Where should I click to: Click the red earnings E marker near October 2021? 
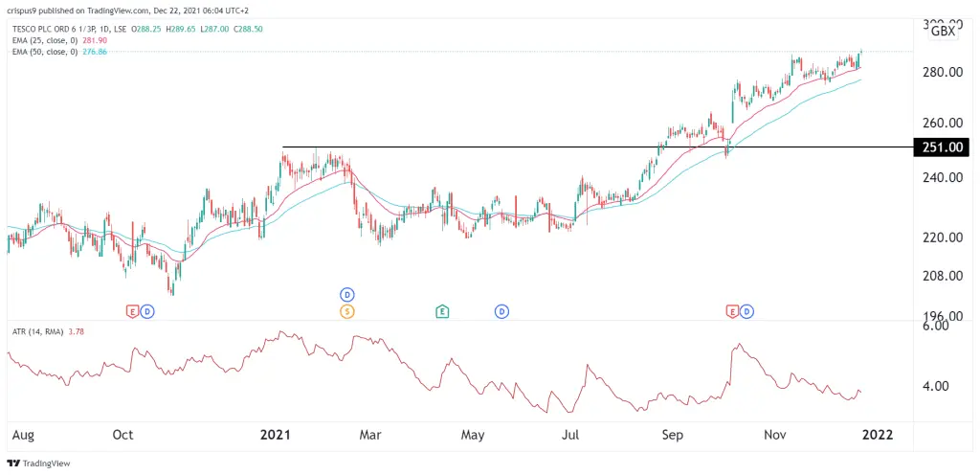(732, 310)
